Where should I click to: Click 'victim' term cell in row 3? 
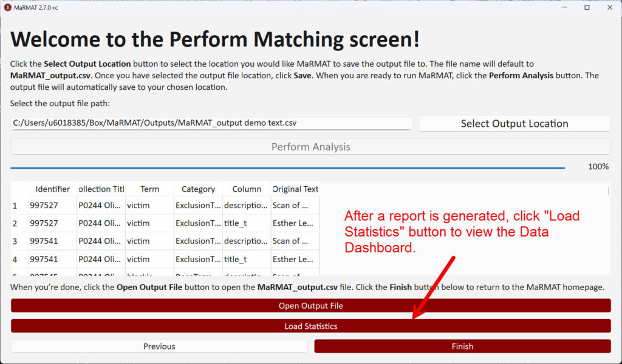pos(149,241)
